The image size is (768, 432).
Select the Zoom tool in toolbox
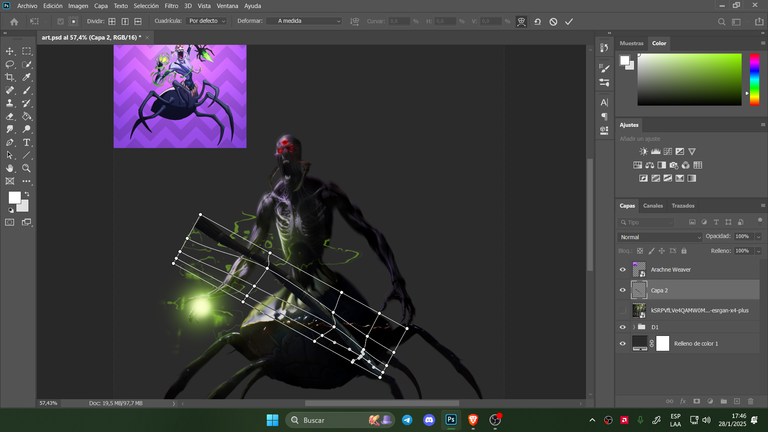pos(26,168)
